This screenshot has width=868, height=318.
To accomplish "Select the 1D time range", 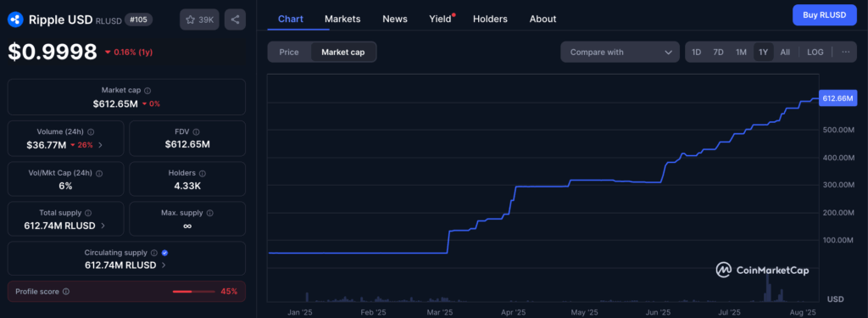I will (x=697, y=52).
